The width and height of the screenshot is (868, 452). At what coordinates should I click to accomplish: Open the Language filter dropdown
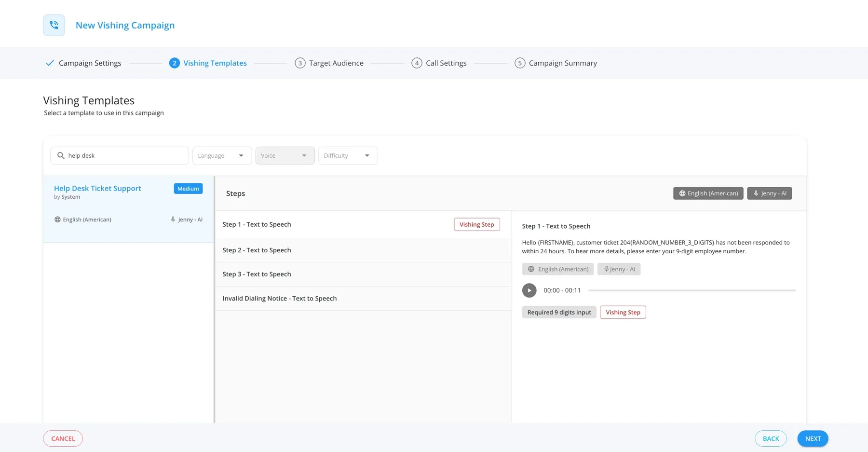point(222,155)
